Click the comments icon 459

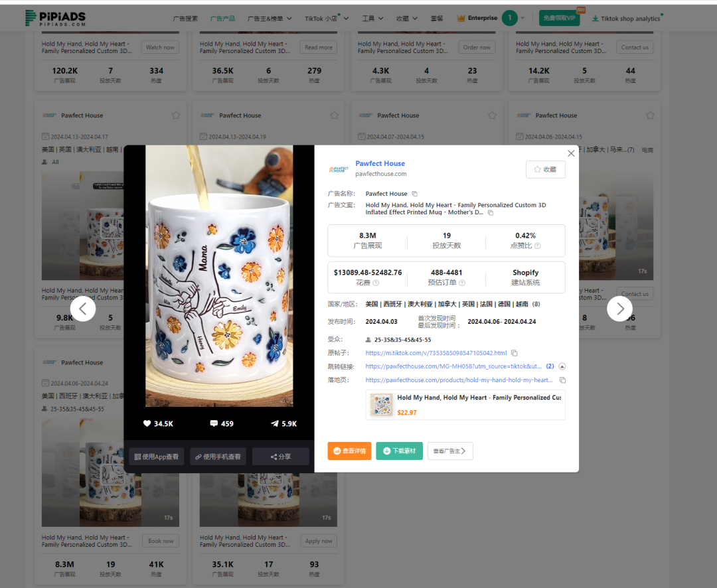tap(214, 423)
